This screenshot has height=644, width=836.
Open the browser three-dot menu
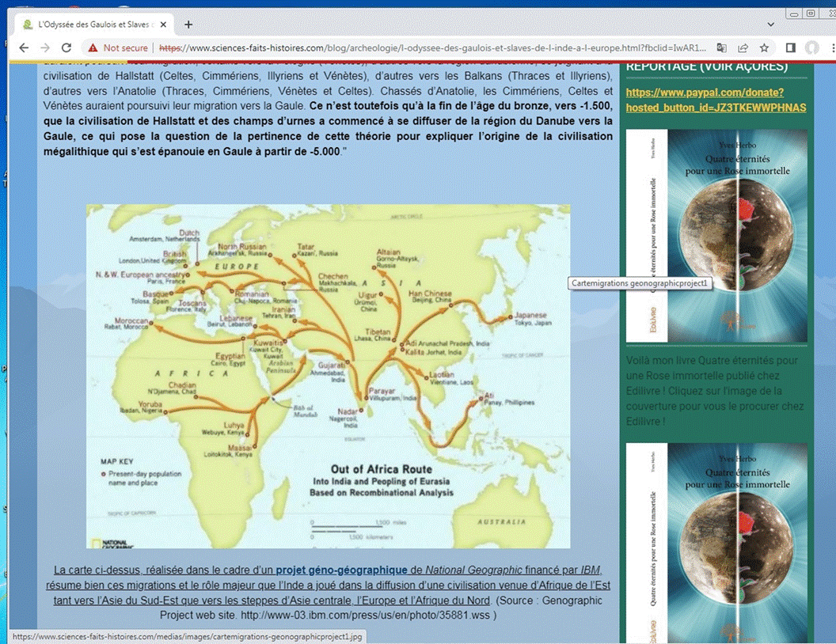[833, 48]
